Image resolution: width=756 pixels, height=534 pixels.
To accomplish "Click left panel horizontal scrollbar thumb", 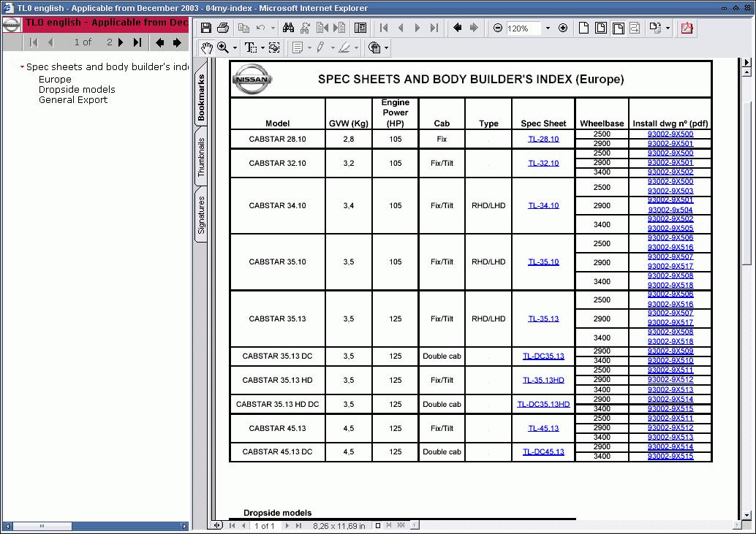I will coord(42,526).
